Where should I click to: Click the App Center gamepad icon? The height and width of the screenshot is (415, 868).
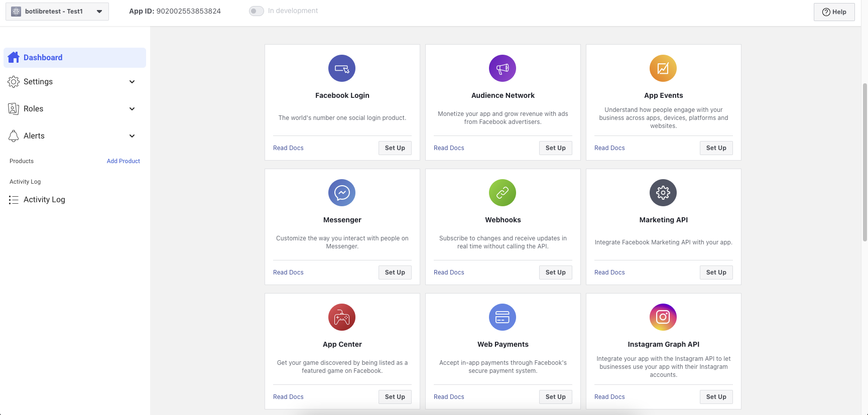point(342,317)
